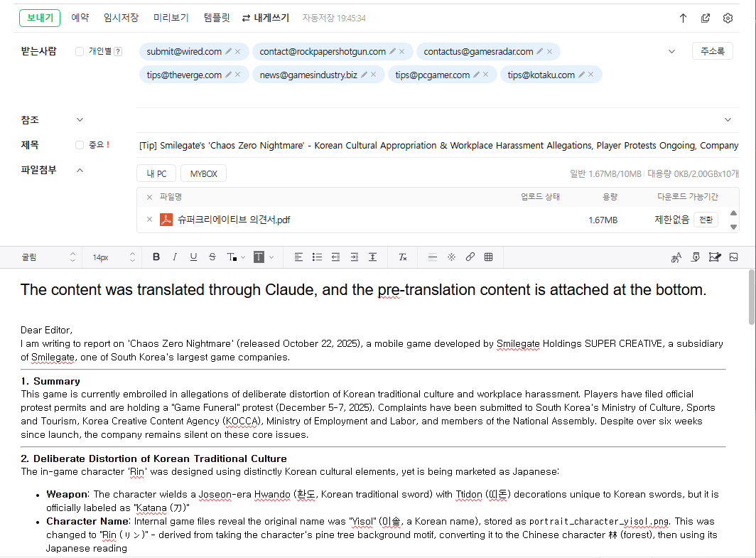Open background color dropdown arrow
This screenshot has height=558, width=756.
tap(271, 257)
